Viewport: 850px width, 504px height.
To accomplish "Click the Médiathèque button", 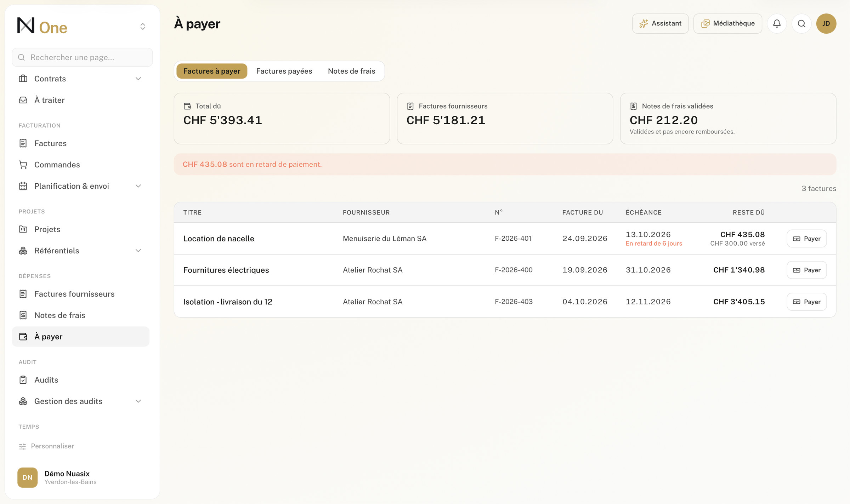I will (727, 23).
